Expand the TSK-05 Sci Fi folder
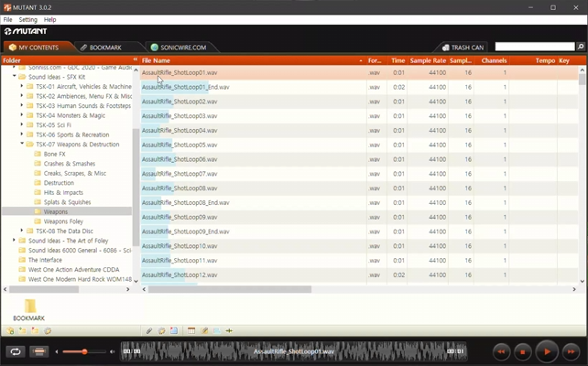This screenshot has height=366, width=588. click(x=22, y=124)
